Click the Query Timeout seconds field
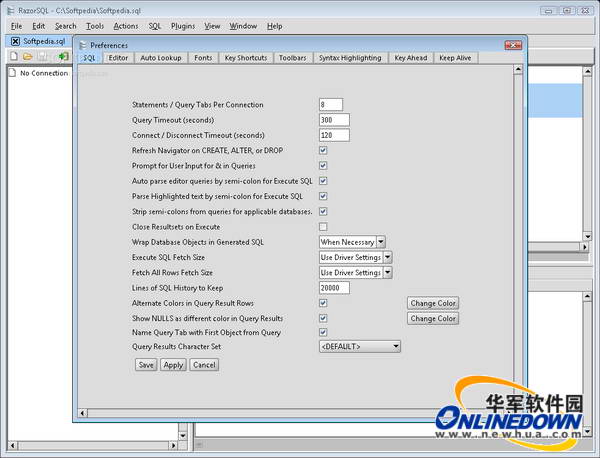Screen dimensions: 600x458 click(x=334, y=120)
